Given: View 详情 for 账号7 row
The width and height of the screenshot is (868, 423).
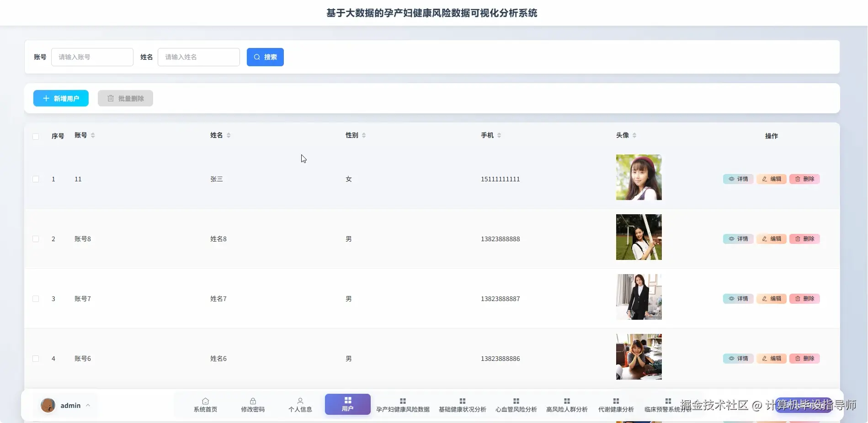Looking at the screenshot, I should pyautogui.click(x=738, y=299).
